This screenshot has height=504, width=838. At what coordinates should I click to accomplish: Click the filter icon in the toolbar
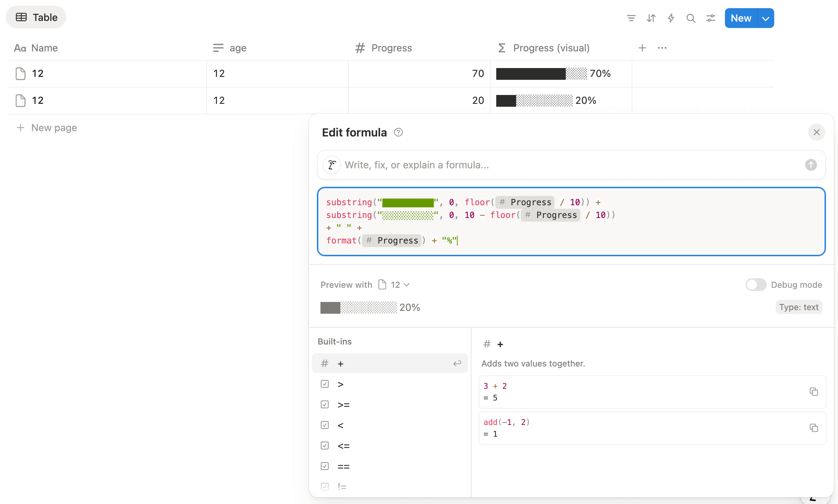pyautogui.click(x=631, y=18)
